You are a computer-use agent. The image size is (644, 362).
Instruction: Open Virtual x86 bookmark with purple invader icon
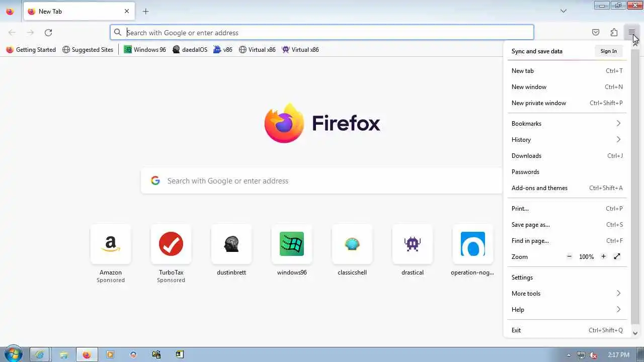(x=300, y=50)
